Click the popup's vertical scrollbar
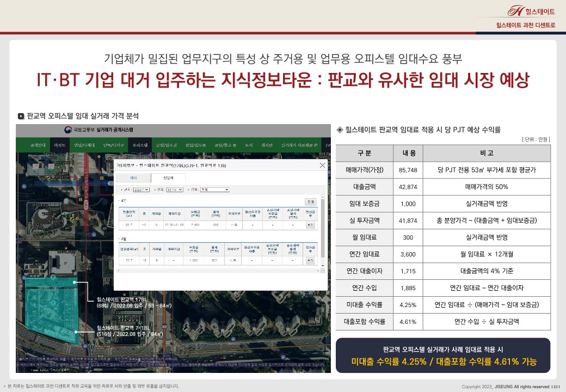Image resolution: width=566 pixels, height=392 pixels. [x=324, y=229]
